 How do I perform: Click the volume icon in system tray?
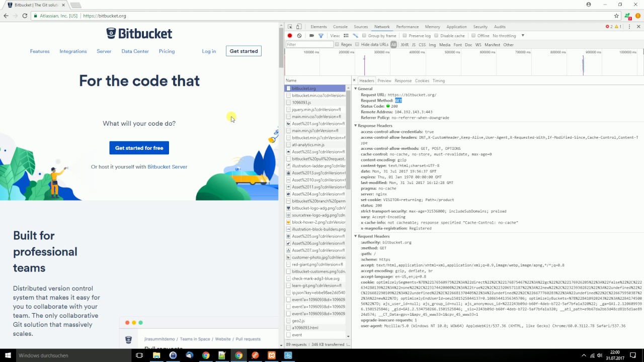point(599,355)
